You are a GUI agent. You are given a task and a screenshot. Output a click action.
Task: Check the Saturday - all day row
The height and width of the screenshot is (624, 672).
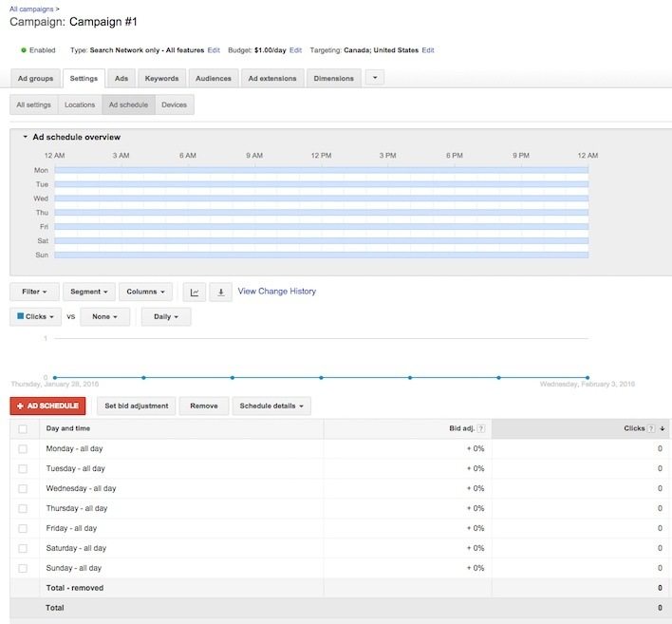(23, 548)
